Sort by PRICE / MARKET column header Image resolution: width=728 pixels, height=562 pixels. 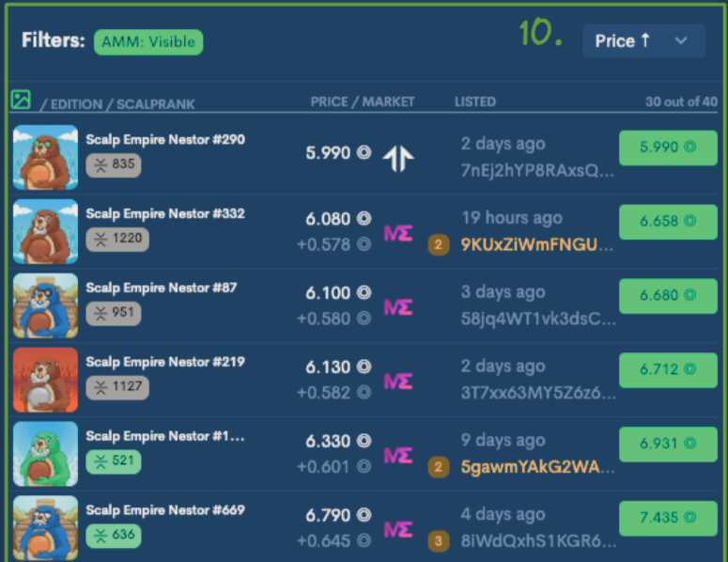coord(363,101)
